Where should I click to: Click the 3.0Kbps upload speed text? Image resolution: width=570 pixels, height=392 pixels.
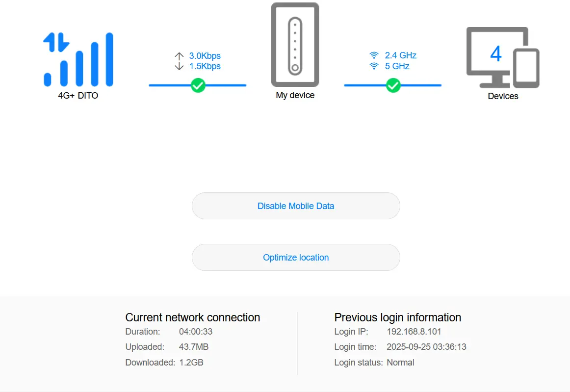pos(205,55)
